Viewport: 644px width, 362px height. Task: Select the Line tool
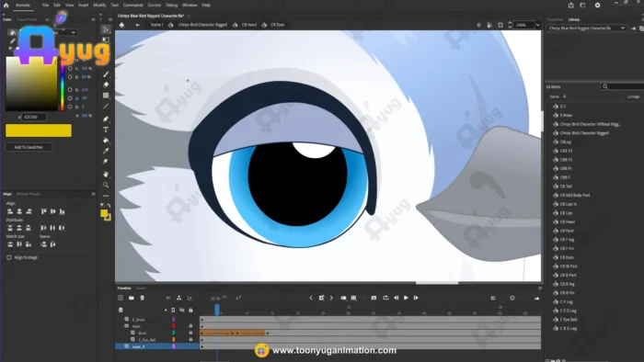(x=106, y=106)
